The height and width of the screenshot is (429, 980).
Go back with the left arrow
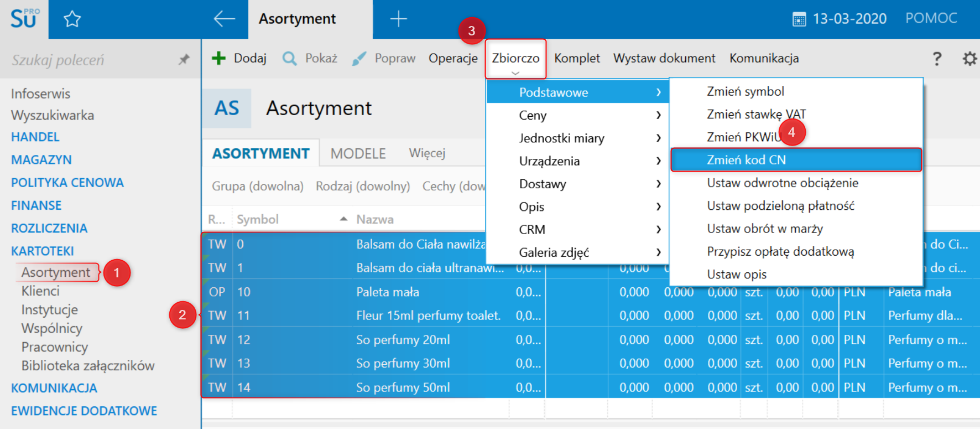(x=224, y=19)
